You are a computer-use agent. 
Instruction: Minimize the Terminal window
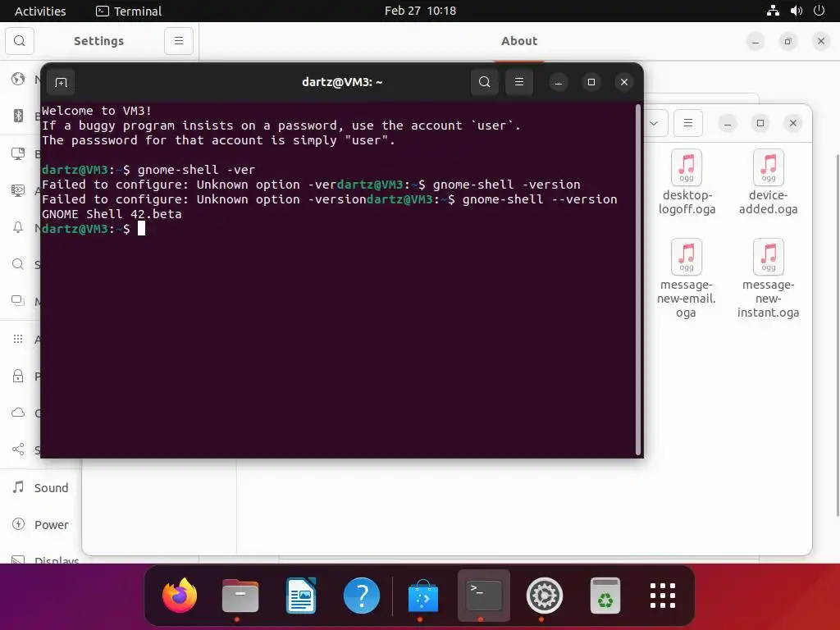[558, 83]
